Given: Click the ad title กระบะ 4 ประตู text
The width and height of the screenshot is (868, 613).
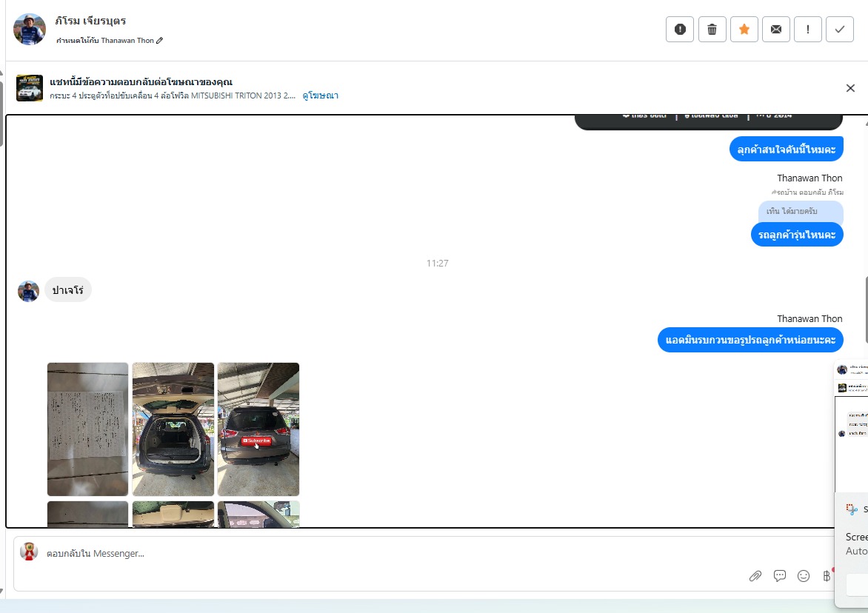Looking at the screenshot, I should [x=173, y=96].
